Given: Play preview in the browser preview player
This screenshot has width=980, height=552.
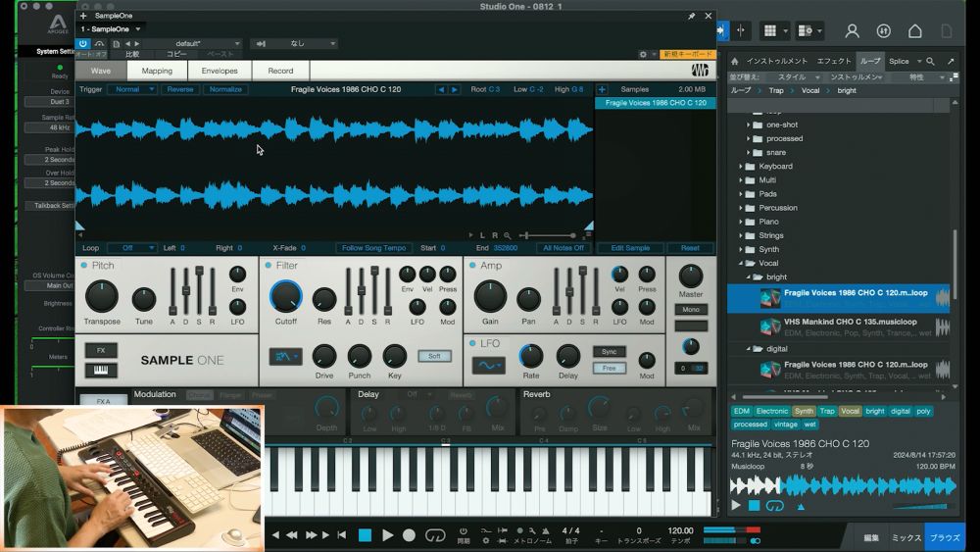Looking at the screenshot, I should (x=736, y=505).
